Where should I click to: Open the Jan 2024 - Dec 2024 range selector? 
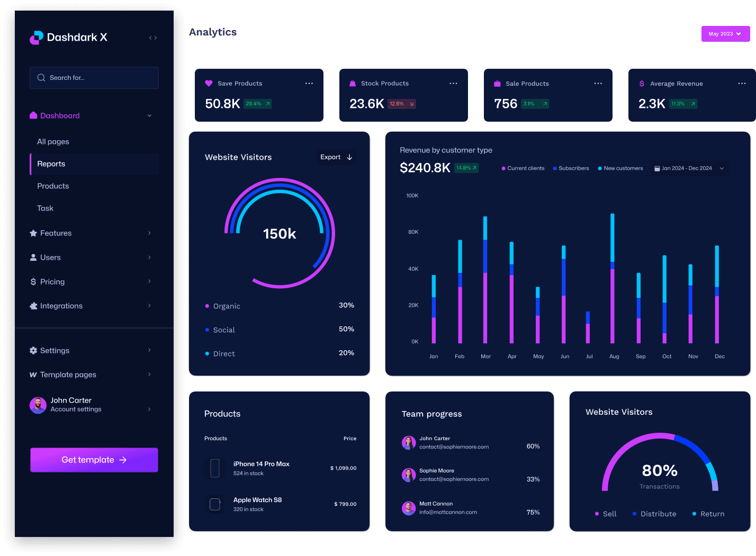[689, 168]
